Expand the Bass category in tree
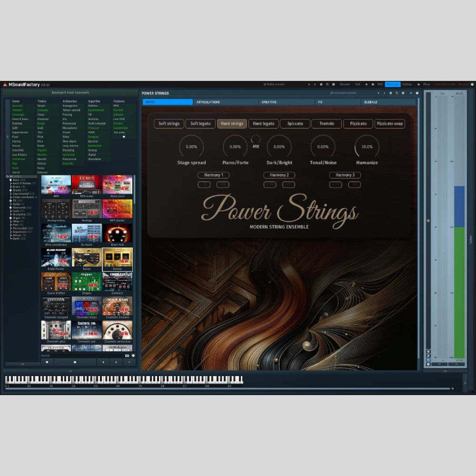The height and width of the screenshot is (476, 476). 11,180
